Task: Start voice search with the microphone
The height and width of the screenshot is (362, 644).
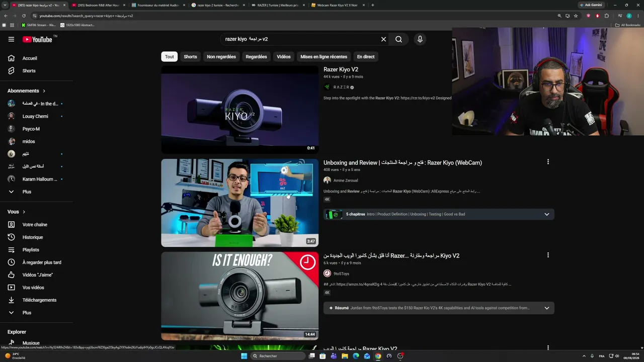Action: (420, 39)
